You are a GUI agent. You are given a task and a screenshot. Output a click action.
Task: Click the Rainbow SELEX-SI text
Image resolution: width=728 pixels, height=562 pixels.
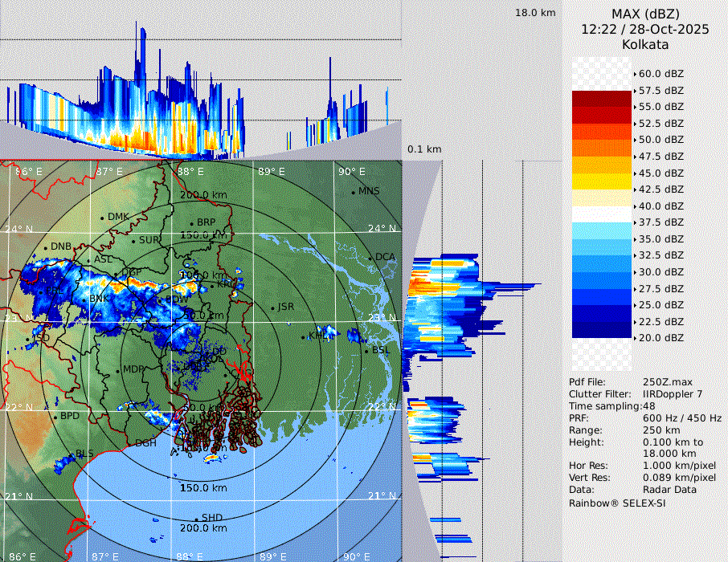pos(617,503)
